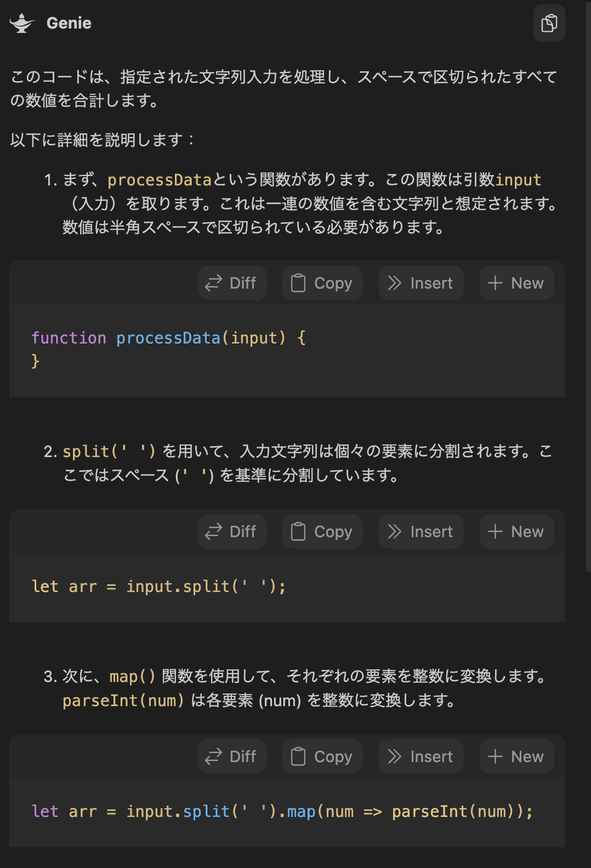The image size is (591, 868).
Task: Click New above the map parseInt code block
Action: (517, 756)
